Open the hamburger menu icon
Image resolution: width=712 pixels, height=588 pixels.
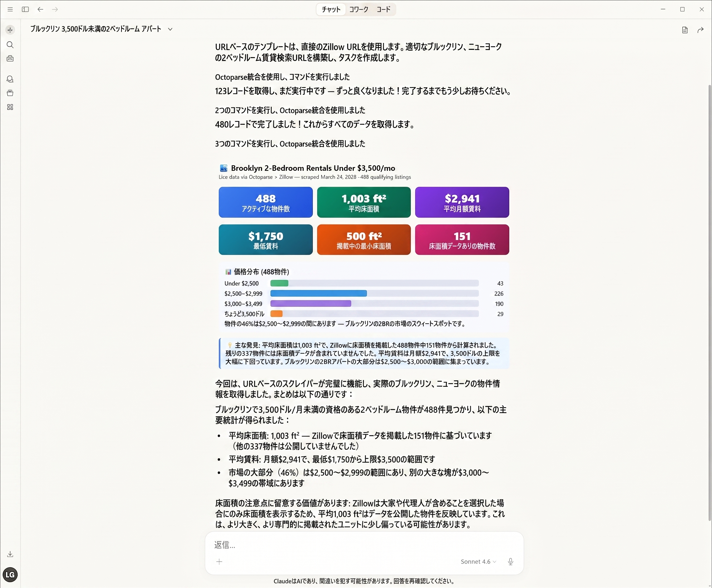pyautogui.click(x=10, y=9)
